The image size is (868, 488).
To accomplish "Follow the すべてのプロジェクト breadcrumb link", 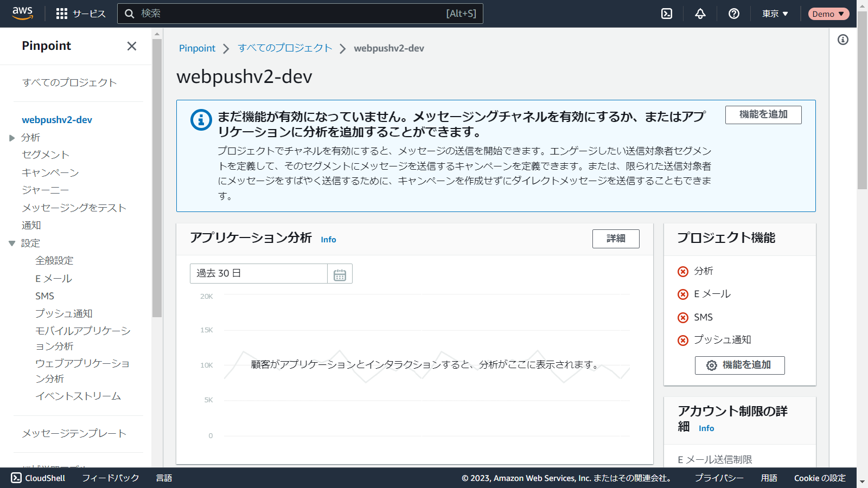I will click(285, 48).
